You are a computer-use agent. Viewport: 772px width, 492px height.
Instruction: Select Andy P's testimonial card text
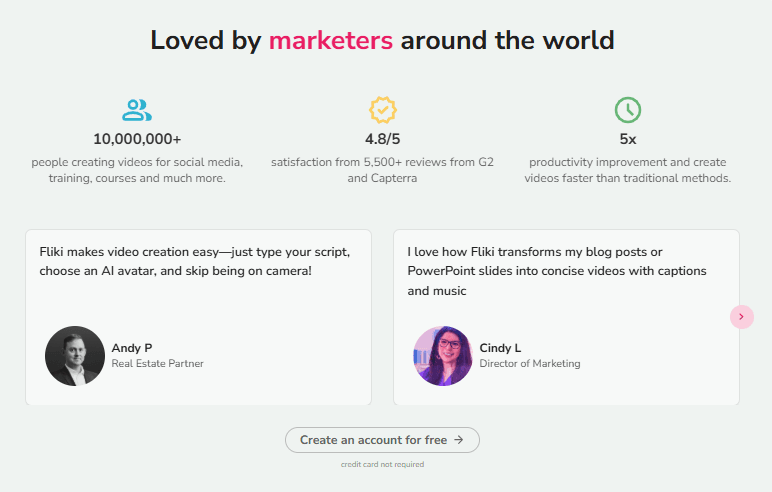pyautogui.click(x=176, y=261)
